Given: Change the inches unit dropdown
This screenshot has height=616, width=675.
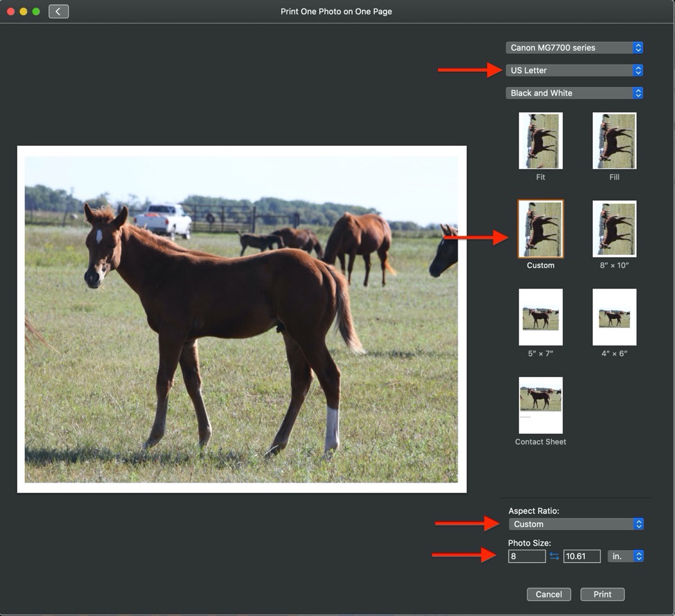Looking at the screenshot, I should coord(625,556).
